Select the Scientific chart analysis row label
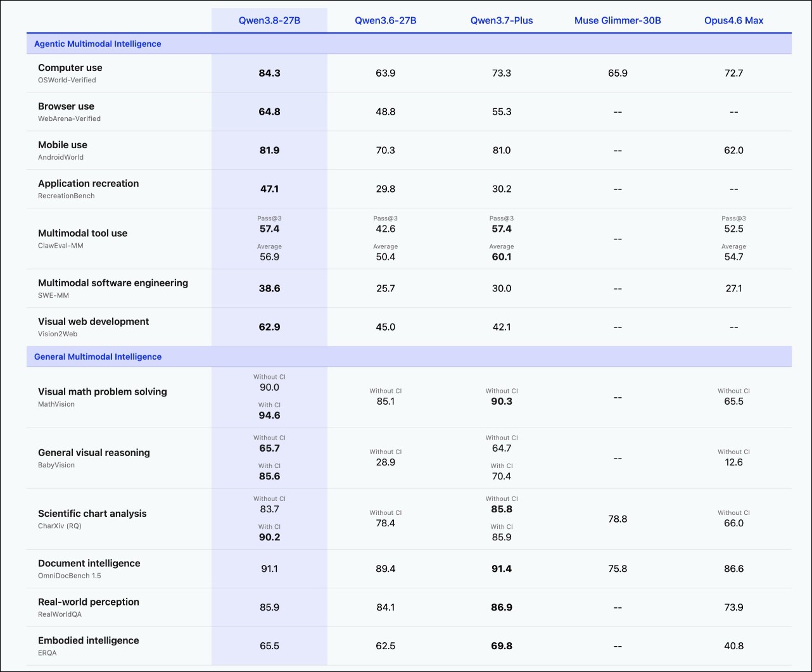 point(92,514)
